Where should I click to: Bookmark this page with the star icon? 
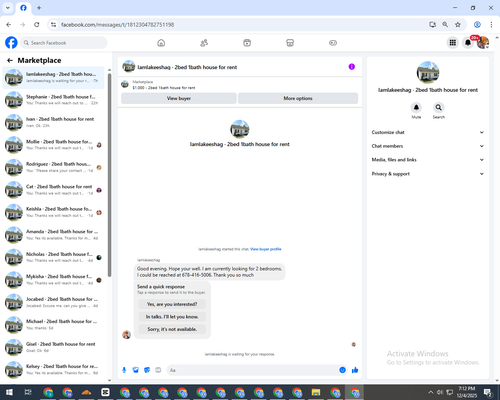pos(458,25)
